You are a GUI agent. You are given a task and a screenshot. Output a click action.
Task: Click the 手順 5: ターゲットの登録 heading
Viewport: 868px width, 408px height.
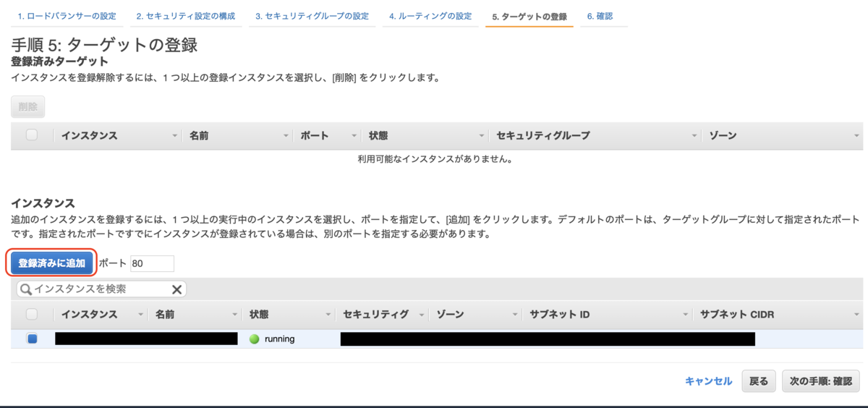104,44
